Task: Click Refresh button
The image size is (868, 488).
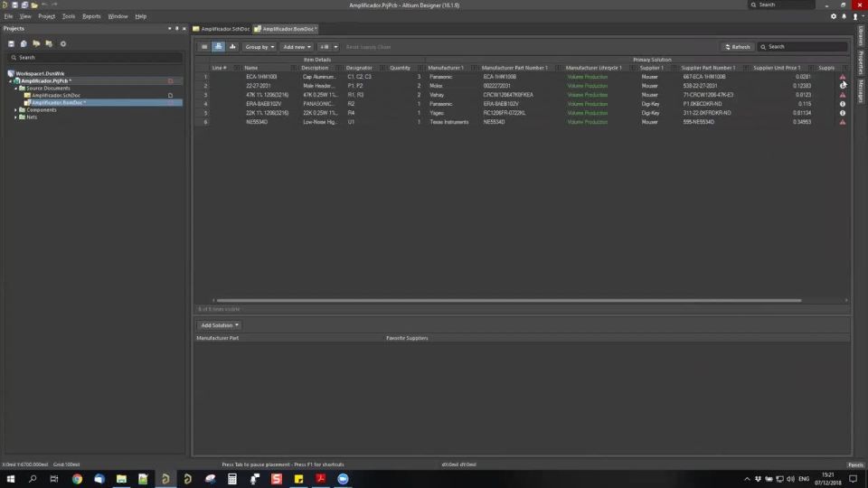Action: [738, 47]
